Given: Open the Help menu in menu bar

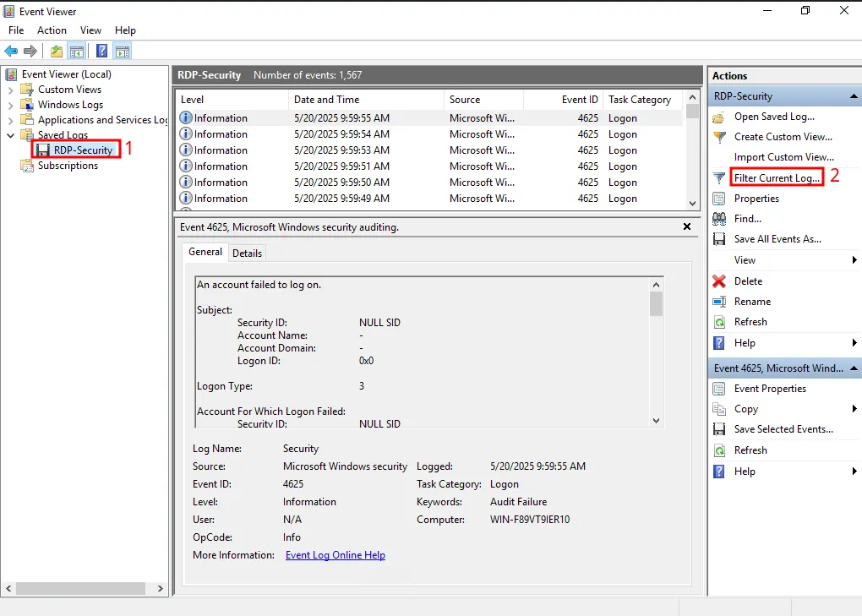Looking at the screenshot, I should tap(125, 30).
